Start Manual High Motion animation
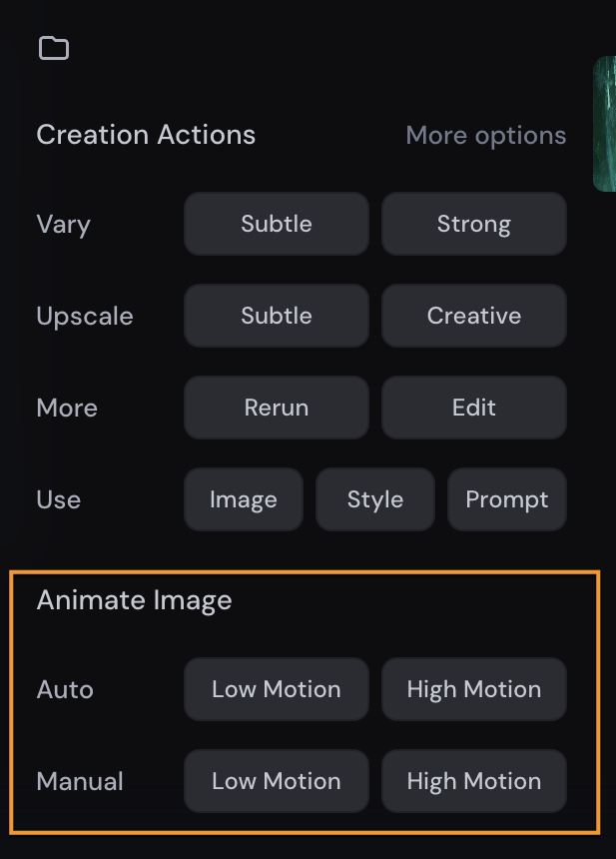616x859 pixels. (x=474, y=781)
